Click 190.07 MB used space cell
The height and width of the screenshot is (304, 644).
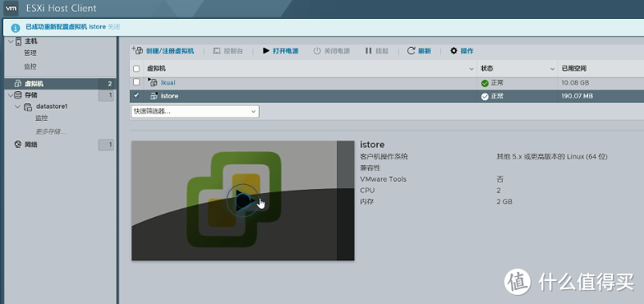(x=577, y=95)
